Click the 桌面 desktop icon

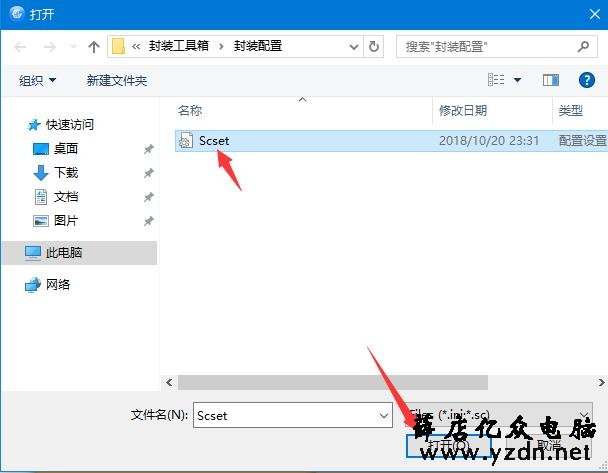click(41, 149)
